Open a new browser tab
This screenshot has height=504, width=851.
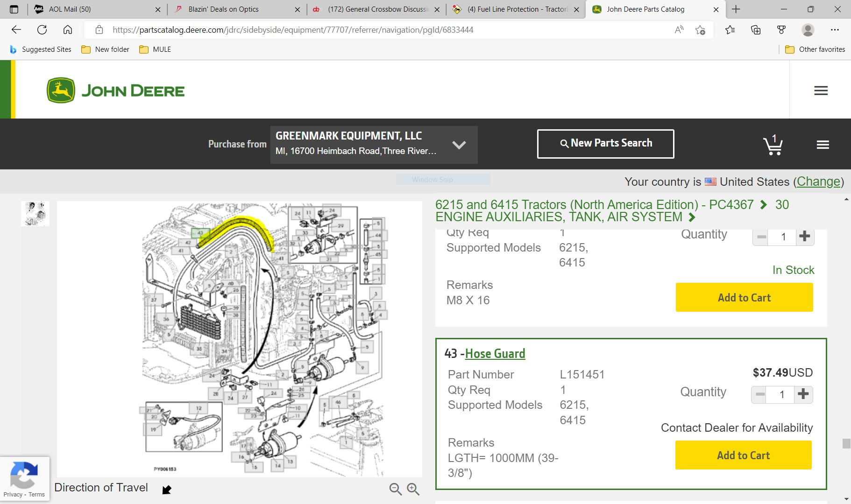tap(736, 9)
